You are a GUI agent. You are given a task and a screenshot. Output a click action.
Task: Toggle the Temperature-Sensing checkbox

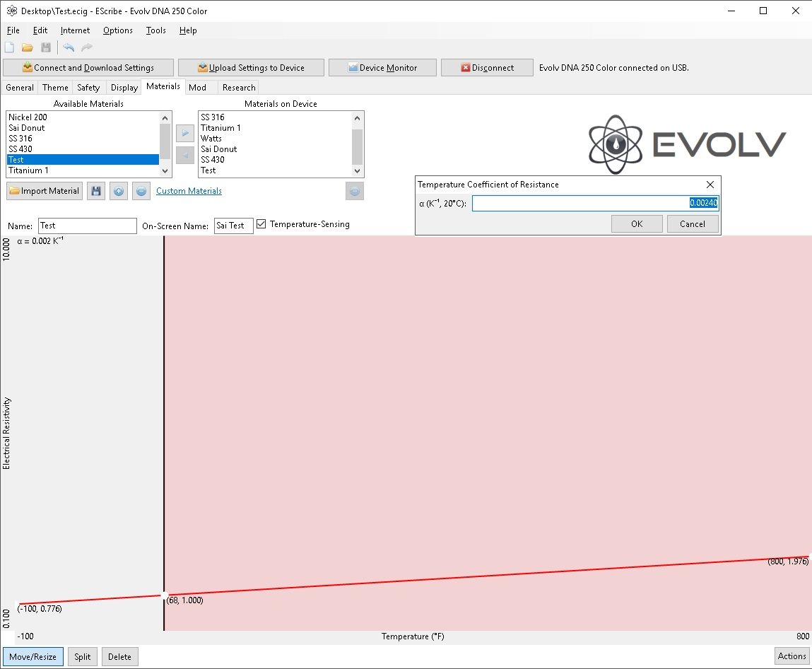click(261, 224)
